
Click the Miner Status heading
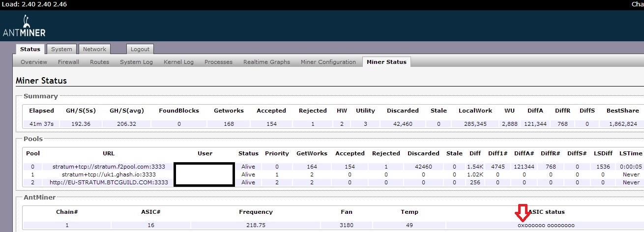point(41,81)
